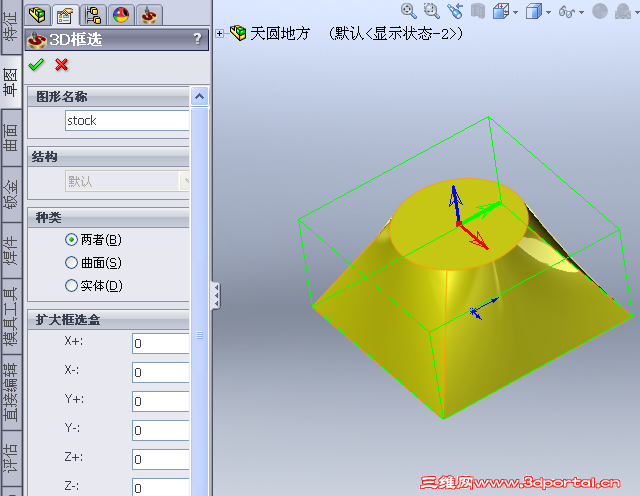
Task: Open the PropertyManager tab
Action: (x=65, y=16)
